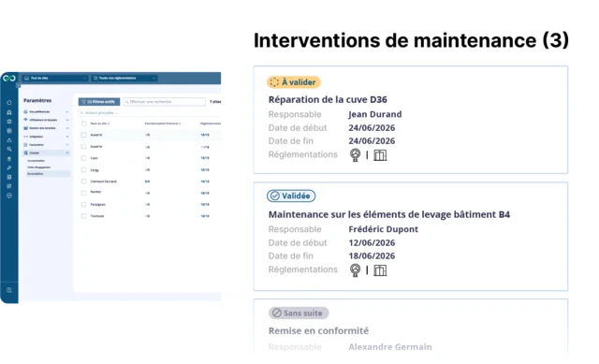Click the medal icon in the cuve D36 card

tap(356, 155)
